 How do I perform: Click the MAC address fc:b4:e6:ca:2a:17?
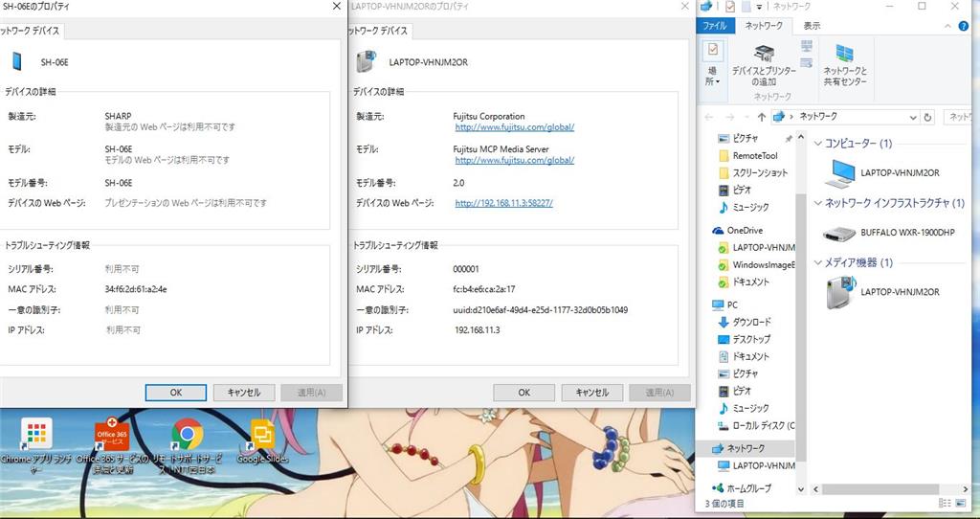point(483,289)
